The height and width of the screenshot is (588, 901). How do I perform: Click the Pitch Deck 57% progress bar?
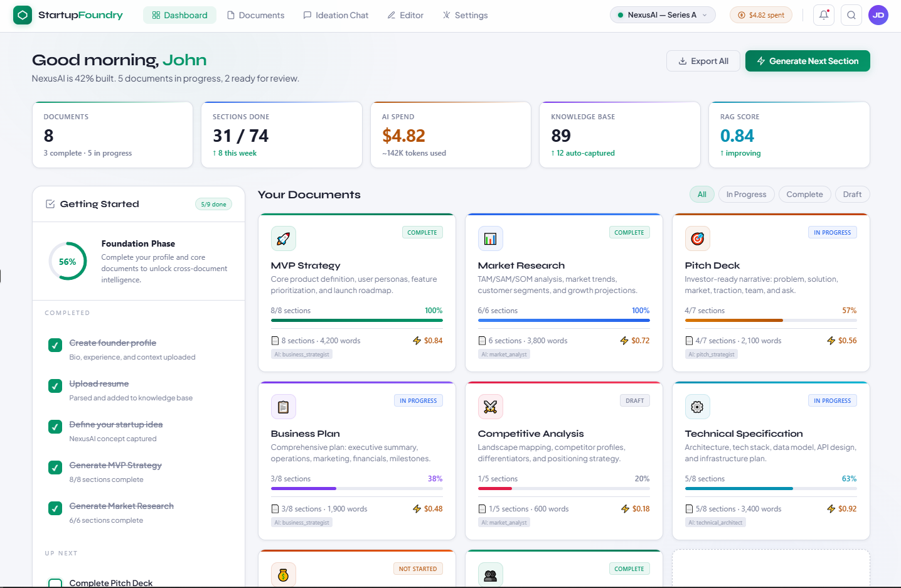point(771,320)
